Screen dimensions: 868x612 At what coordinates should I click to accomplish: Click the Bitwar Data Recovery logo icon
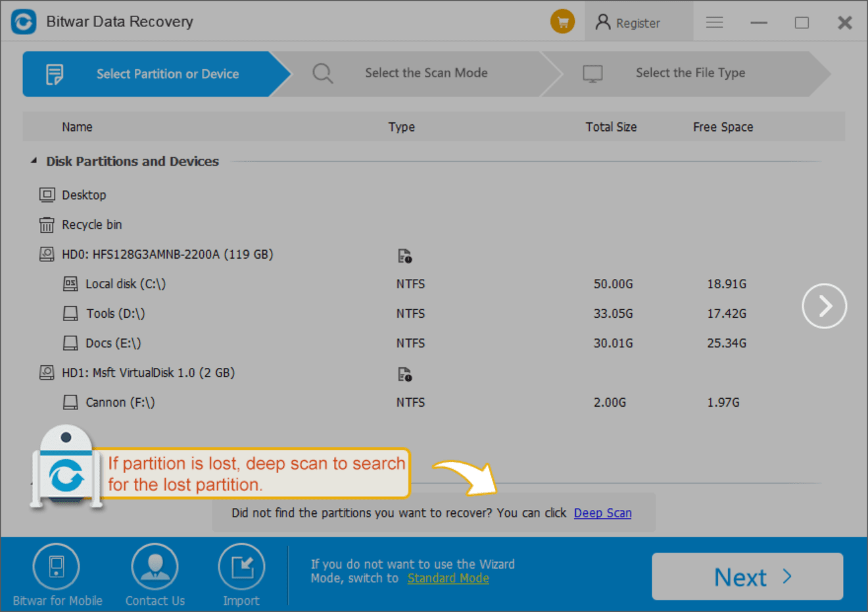pos(23,21)
